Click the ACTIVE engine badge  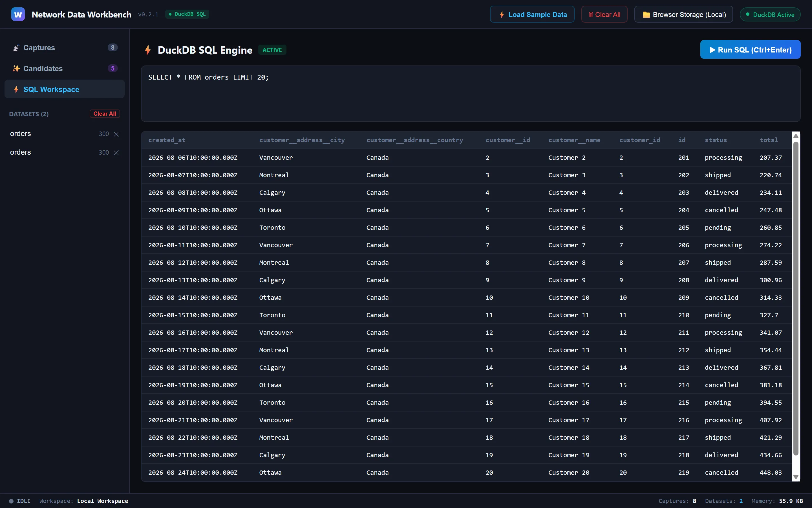(272, 50)
